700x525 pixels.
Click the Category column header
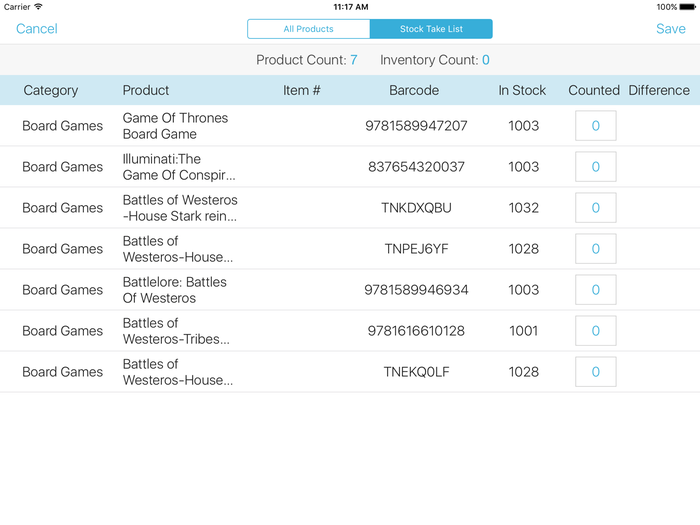[x=51, y=91]
